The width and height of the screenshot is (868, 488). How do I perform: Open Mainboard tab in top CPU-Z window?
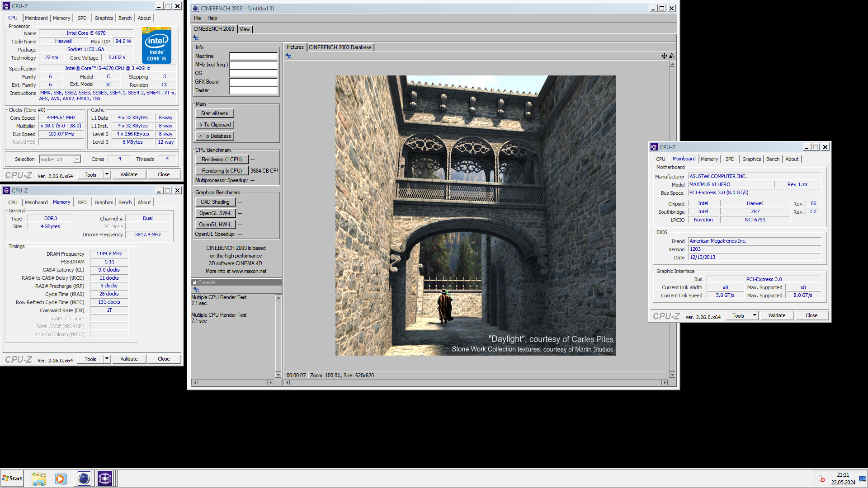tap(36, 18)
